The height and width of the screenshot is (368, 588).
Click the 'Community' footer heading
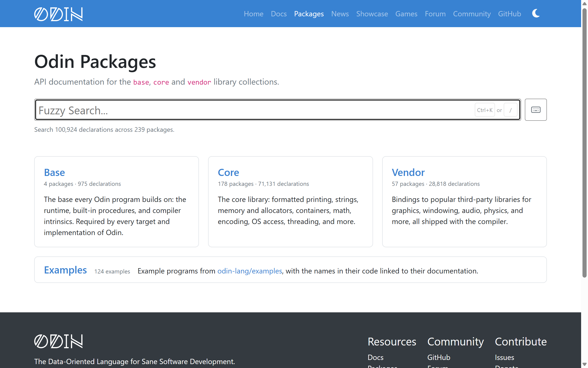click(455, 342)
